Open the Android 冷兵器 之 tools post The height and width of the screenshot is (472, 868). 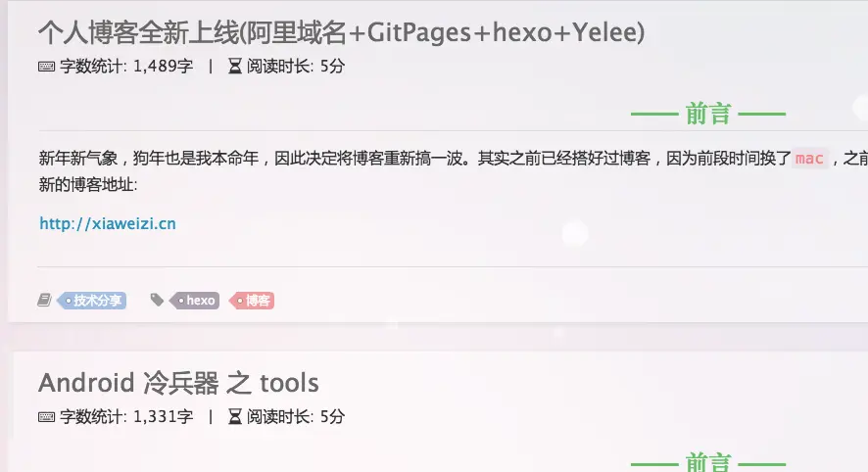(178, 383)
